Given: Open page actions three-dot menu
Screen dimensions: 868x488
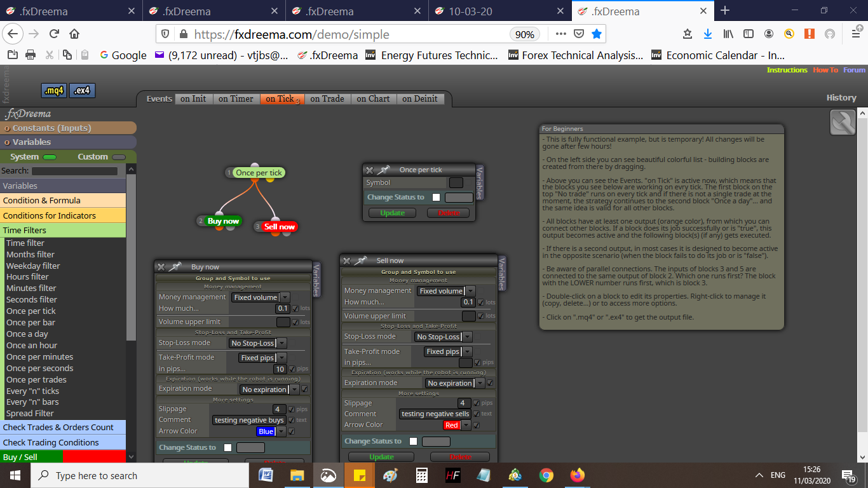Looking at the screenshot, I should click(x=560, y=34).
